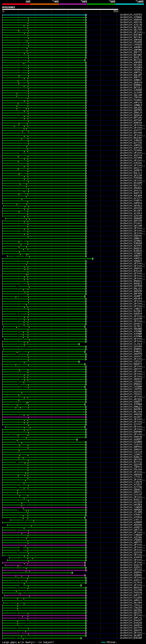The width and height of the screenshot is (146, 644).
Task: Click the cyan alignment bar for UniRef100_P29763
Action: pyautogui.click(x=44, y=15)
